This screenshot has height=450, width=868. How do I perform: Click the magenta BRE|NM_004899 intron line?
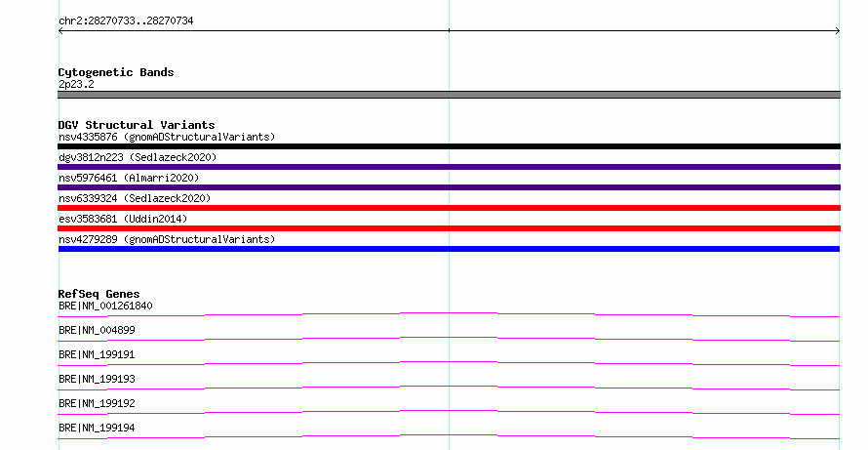click(449, 339)
